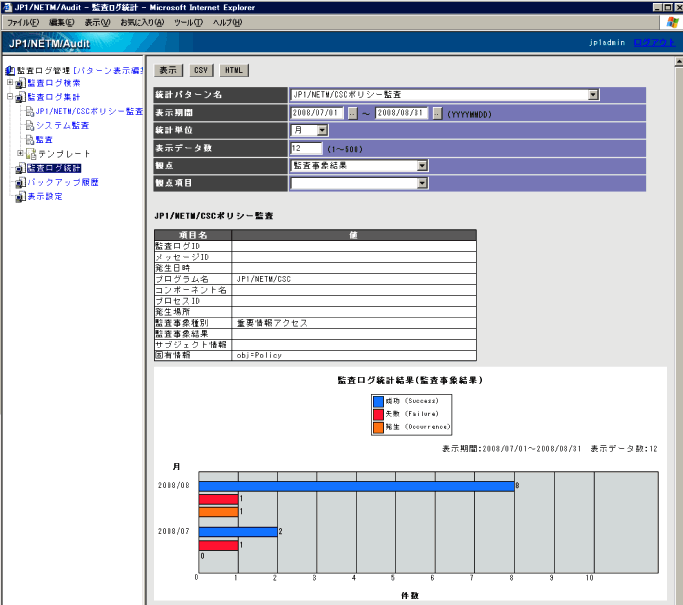683x605 pixels.
Task: Click the red 失敗 (Failure) legend swatch
Action: [379, 414]
